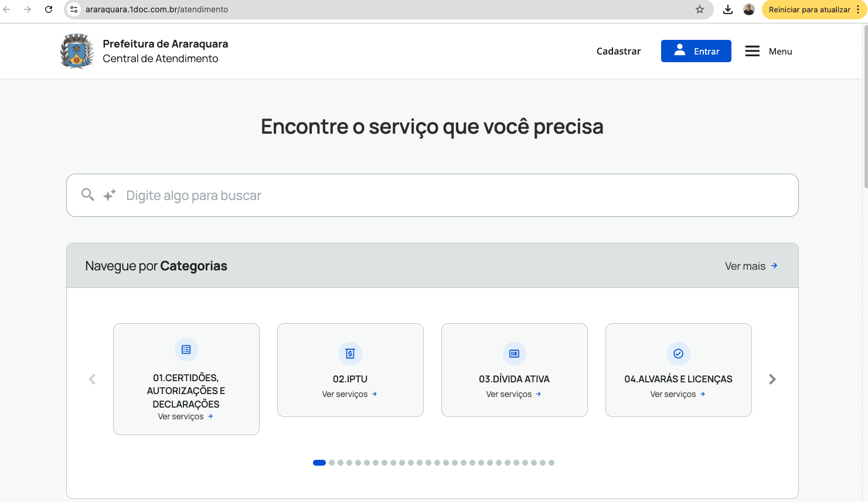Select the last carousel pagination dot

[552, 463]
